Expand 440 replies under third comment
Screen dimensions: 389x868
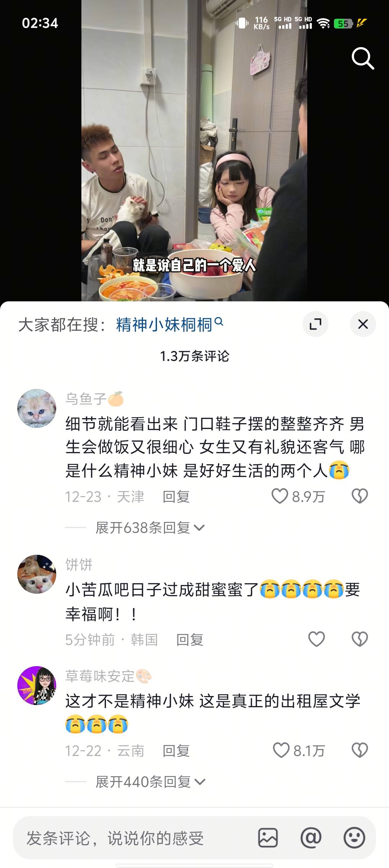pos(150,782)
